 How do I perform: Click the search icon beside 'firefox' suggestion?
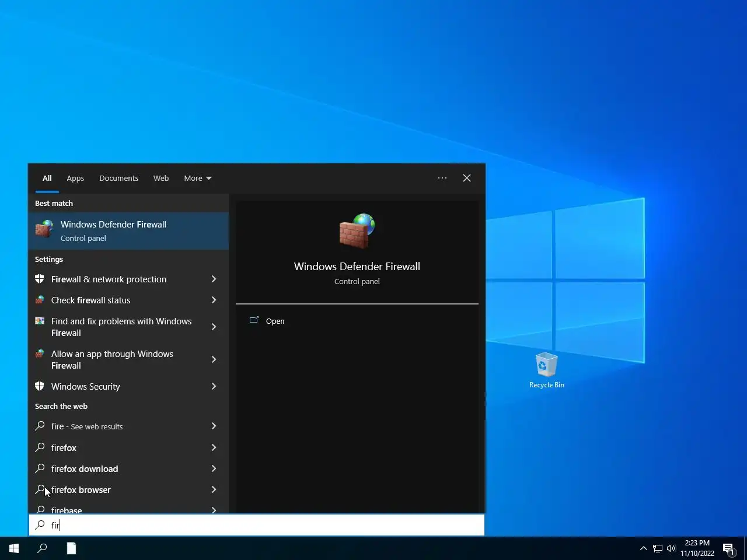40,447
